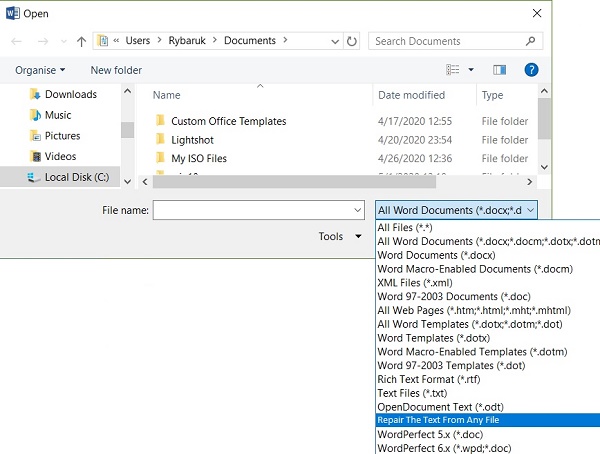This screenshot has width=600, height=454.
Task: Sort files by the Name column
Action: [x=166, y=95]
